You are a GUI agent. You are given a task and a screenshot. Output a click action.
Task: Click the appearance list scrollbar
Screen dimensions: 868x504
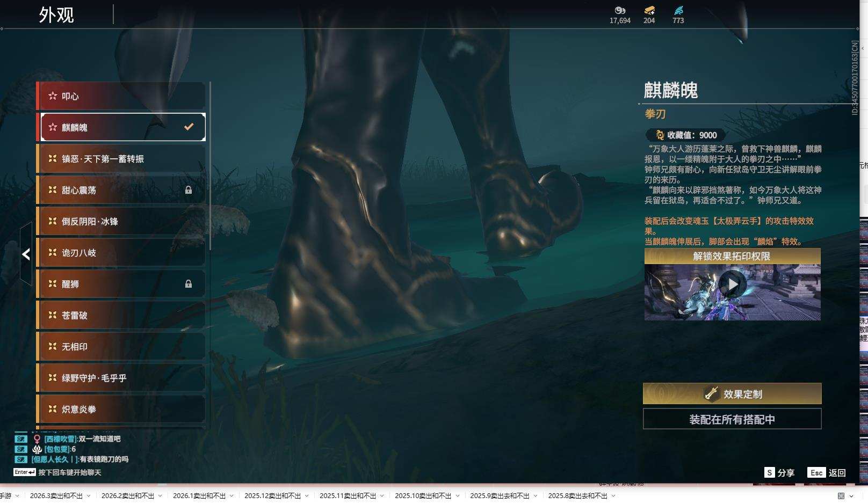tap(210, 165)
